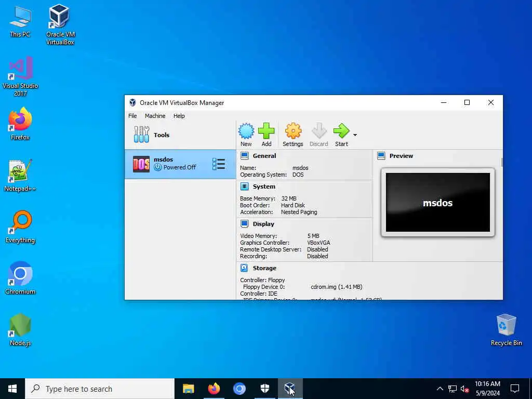Click the Storage section title link

tap(264, 268)
